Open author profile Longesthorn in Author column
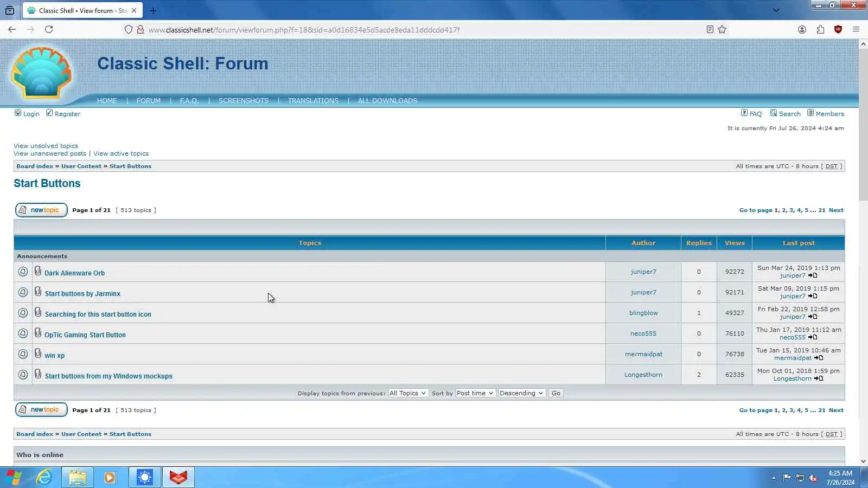Screen dimensions: 868x488 click(x=643, y=375)
